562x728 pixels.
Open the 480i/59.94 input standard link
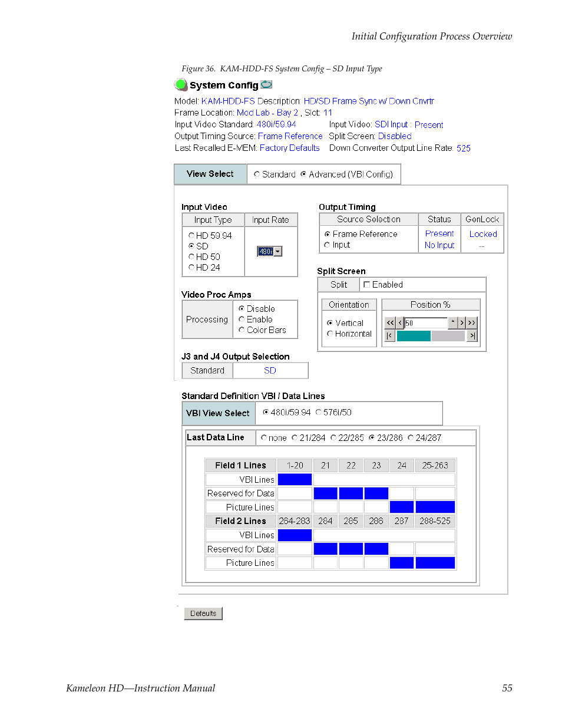pos(276,124)
